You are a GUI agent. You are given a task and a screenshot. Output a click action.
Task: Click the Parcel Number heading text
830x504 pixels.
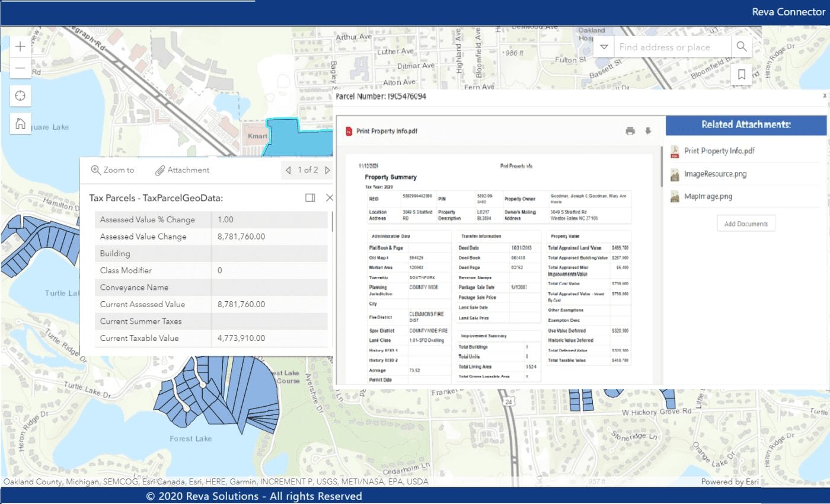tap(381, 96)
